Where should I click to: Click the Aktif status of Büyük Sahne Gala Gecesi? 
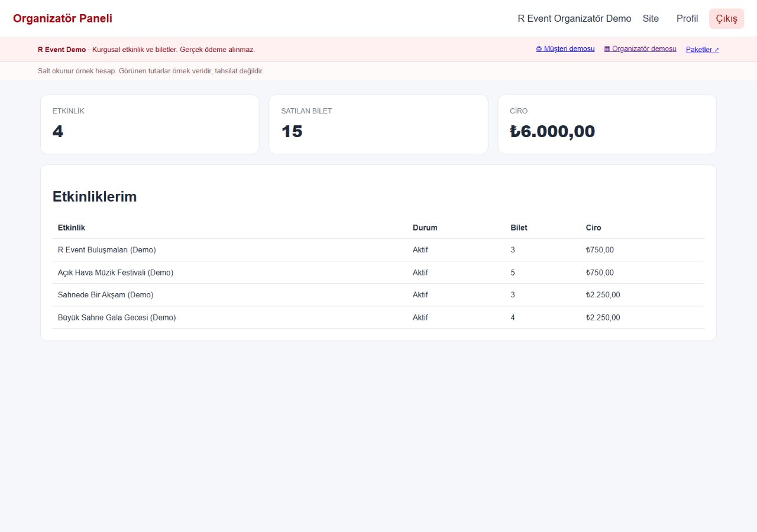[x=420, y=317]
